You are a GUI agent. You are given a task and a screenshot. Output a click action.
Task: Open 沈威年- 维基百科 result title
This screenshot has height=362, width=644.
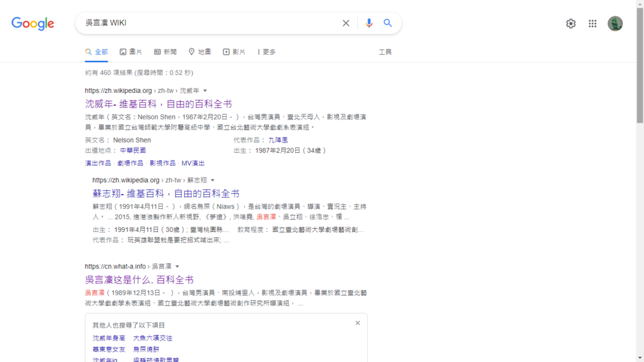point(158,104)
